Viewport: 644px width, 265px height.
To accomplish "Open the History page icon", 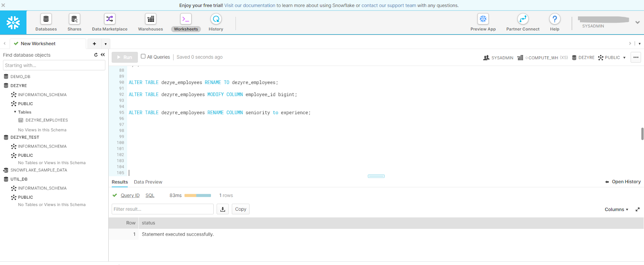I will [216, 19].
